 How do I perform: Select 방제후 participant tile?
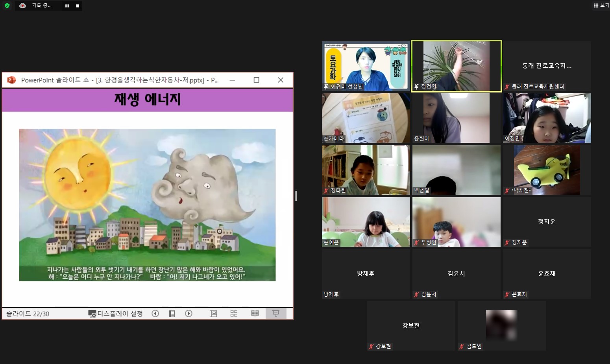(366, 274)
